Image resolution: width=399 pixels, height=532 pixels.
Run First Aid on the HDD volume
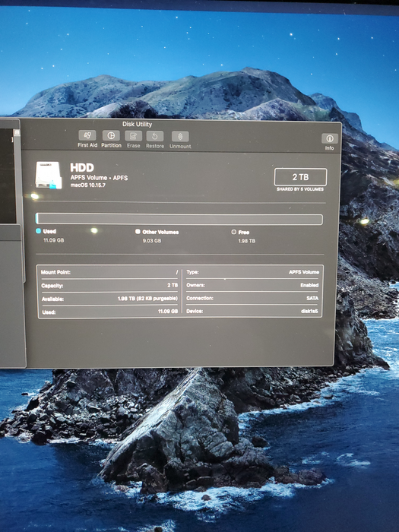(x=87, y=139)
